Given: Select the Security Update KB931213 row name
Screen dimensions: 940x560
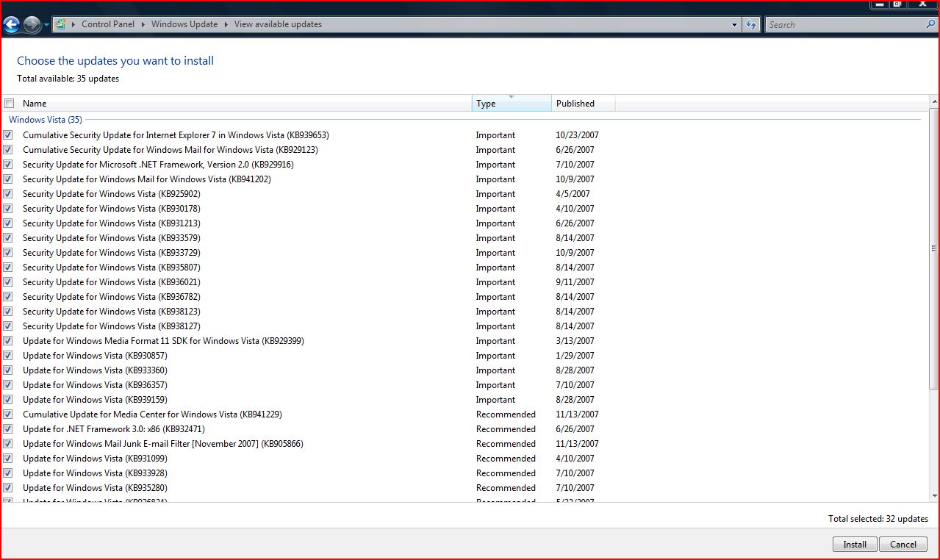Looking at the screenshot, I should (x=112, y=223).
